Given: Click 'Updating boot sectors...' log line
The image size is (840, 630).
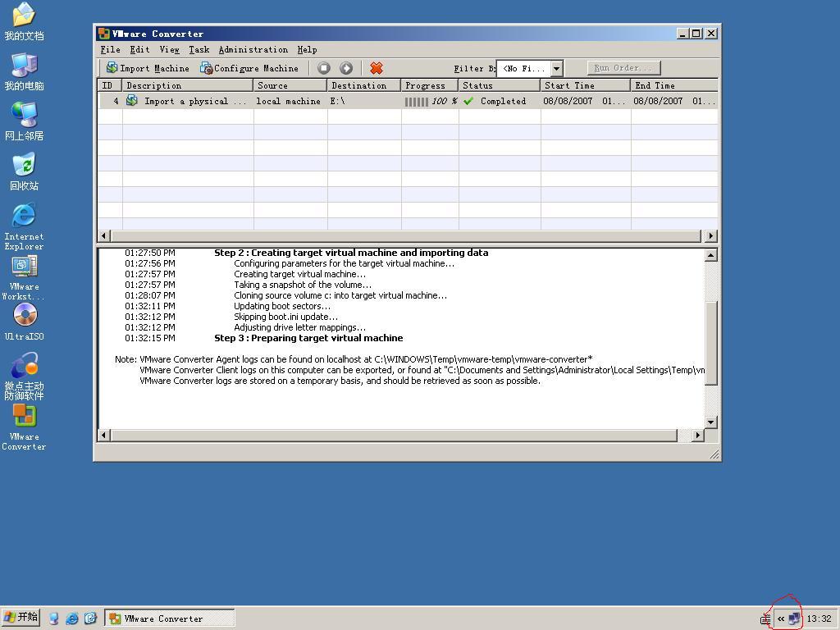Looking at the screenshot, I should 282,306.
